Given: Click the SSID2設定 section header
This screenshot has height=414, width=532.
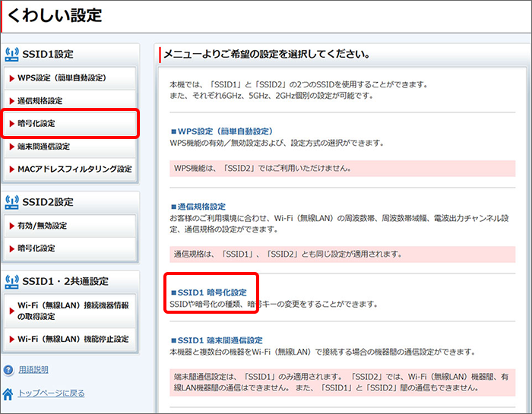Looking at the screenshot, I should [x=47, y=202].
